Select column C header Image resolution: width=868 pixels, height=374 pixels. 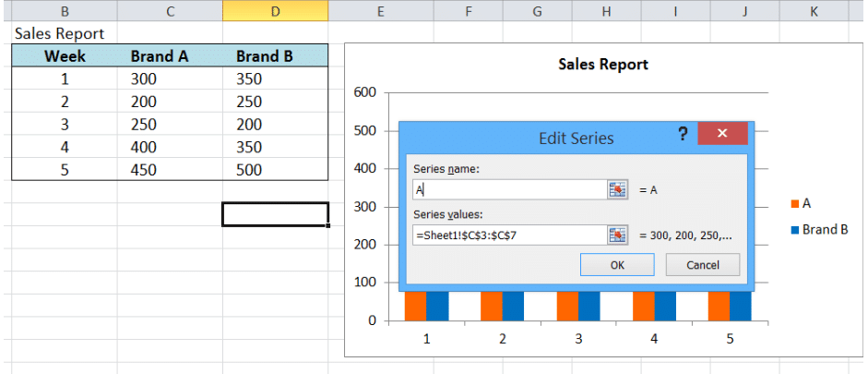point(170,10)
